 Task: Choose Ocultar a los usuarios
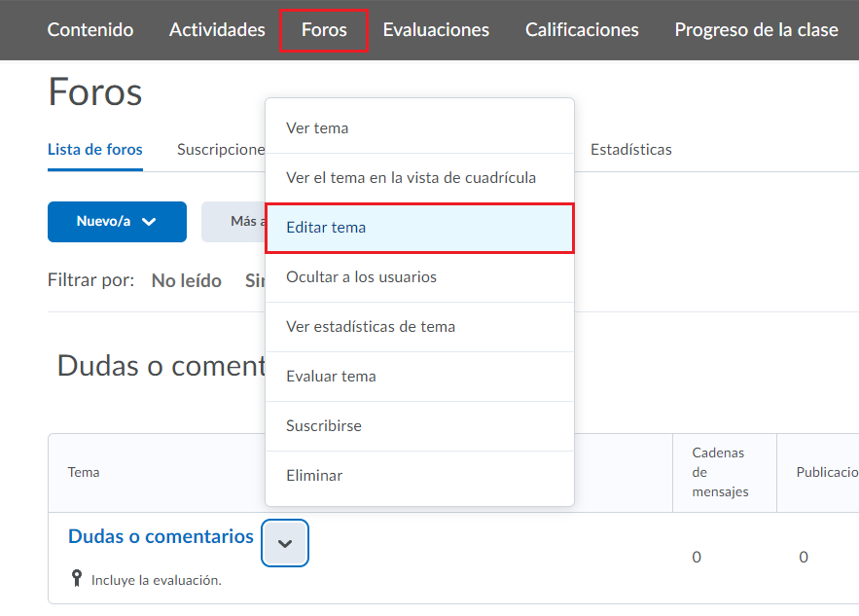coord(361,277)
